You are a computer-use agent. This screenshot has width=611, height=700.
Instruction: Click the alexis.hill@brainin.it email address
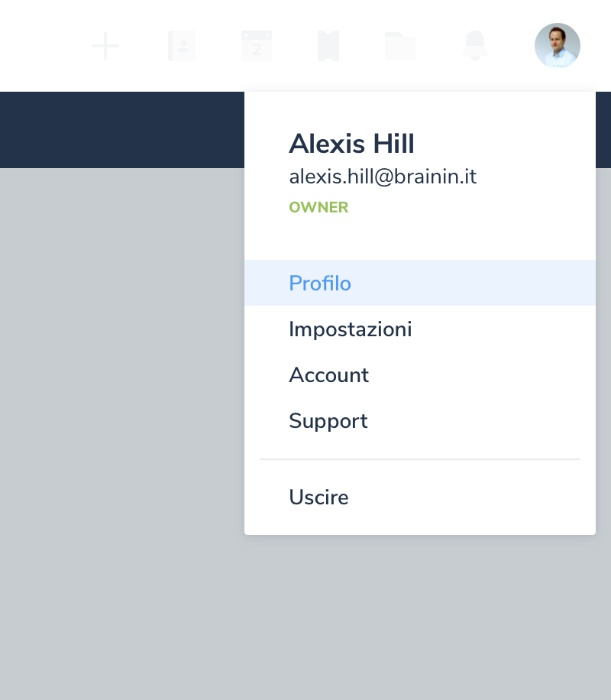tap(383, 177)
